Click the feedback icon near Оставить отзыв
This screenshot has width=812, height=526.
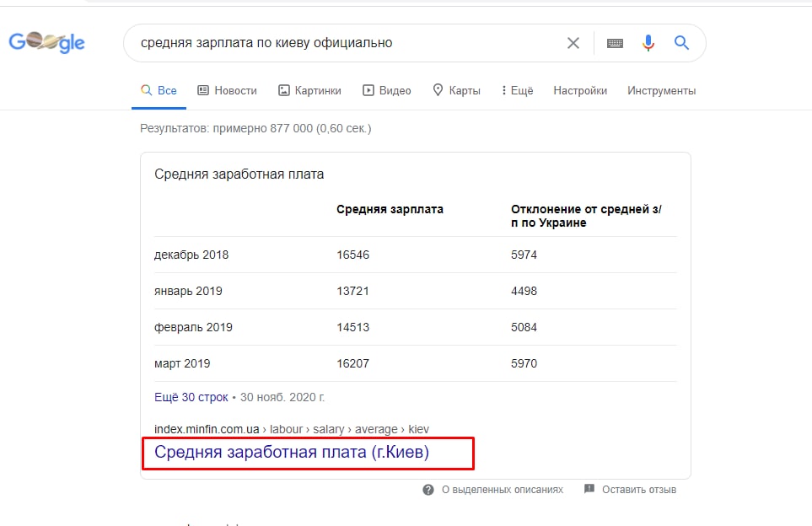click(x=589, y=489)
